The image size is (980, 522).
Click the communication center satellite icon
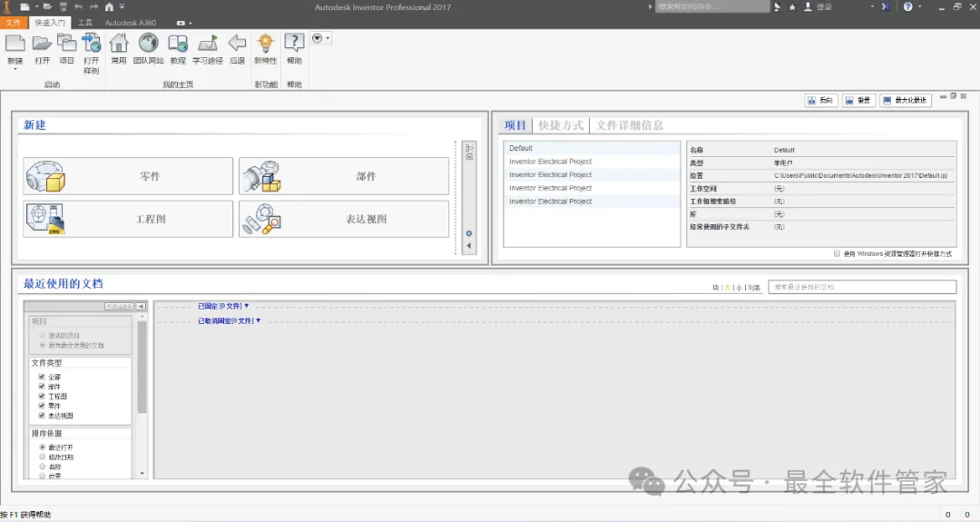(778, 7)
